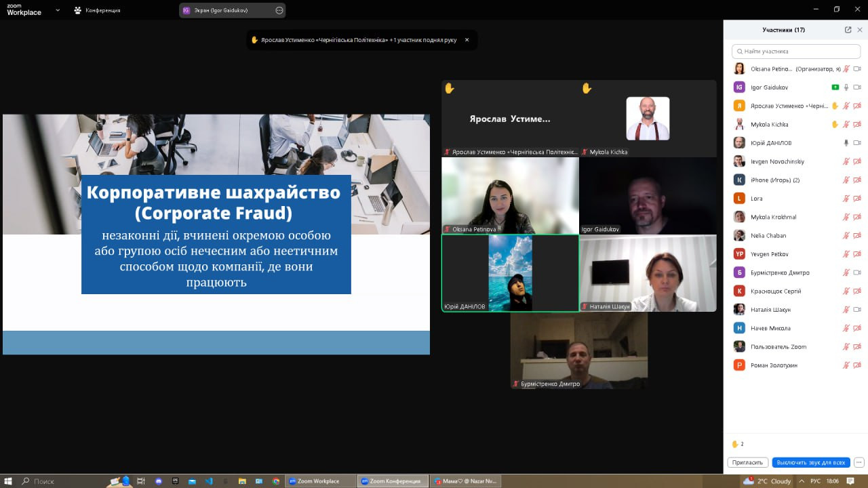Expand the Zoom Workplace dropdown arrow
The height and width of the screenshot is (488, 868).
click(x=58, y=10)
